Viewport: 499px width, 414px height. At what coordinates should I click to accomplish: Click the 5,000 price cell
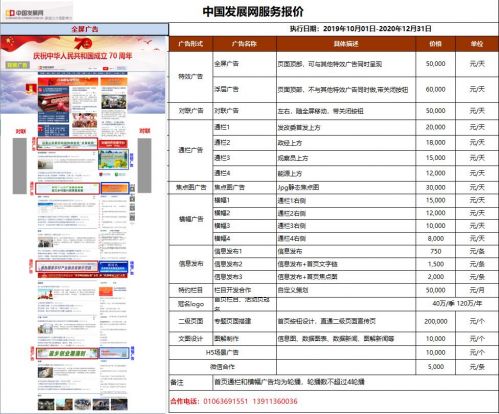(x=435, y=367)
